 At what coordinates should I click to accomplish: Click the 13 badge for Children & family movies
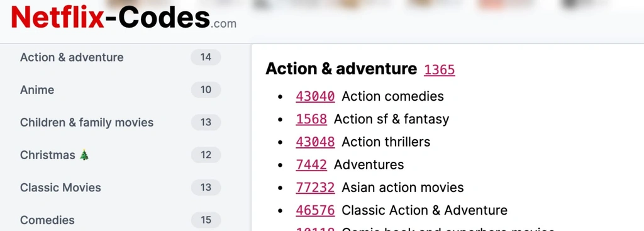coord(206,123)
